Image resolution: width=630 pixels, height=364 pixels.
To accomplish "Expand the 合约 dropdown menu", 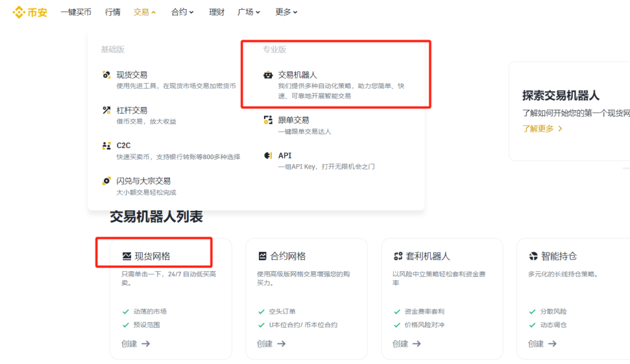I will point(182,12).
